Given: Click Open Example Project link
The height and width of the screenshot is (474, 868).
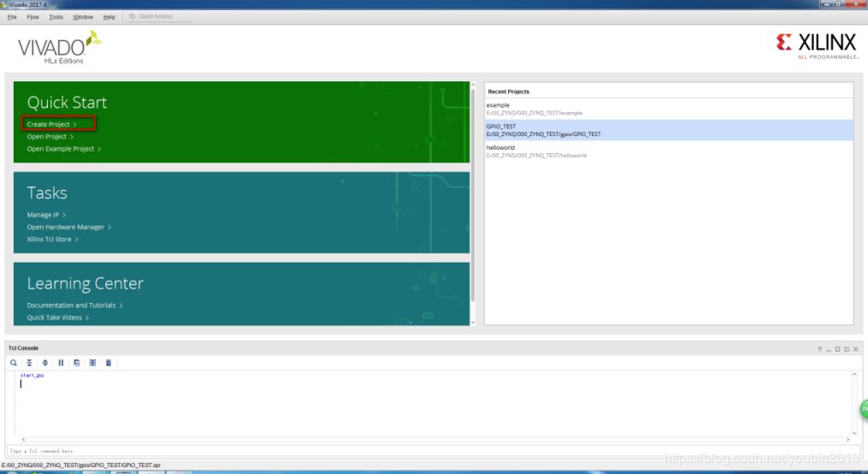Looking at the screenshot, I should pyautogui.click(x=63, y=148).
